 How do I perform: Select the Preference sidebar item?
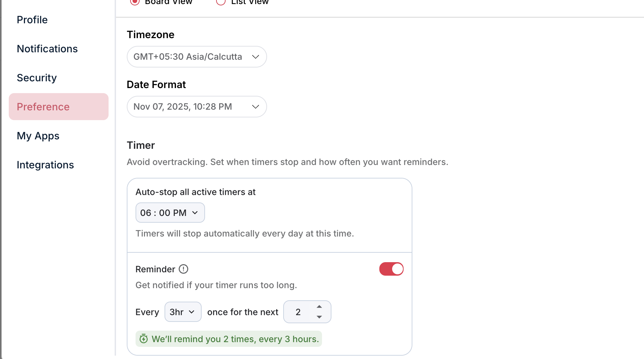[43, 107]
